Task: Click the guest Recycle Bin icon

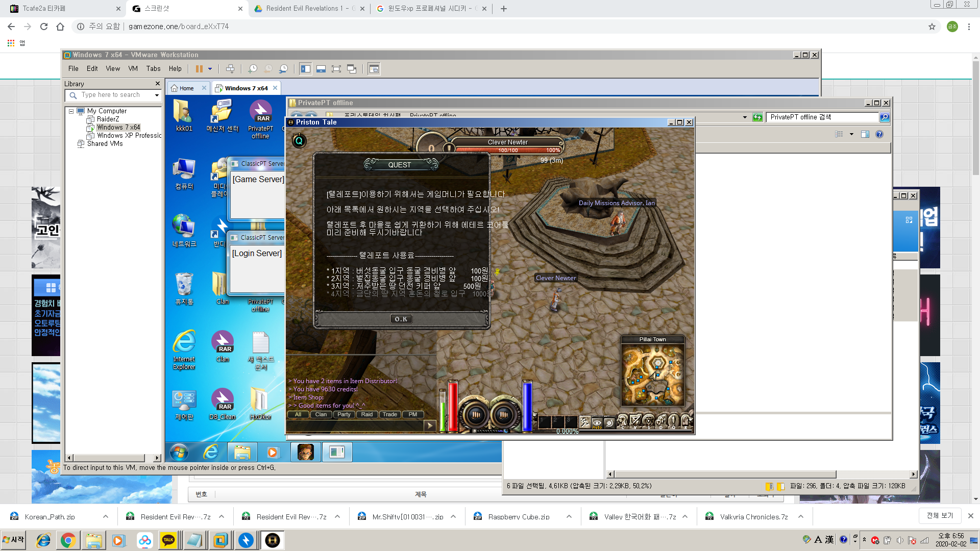Action: (184, 289)
